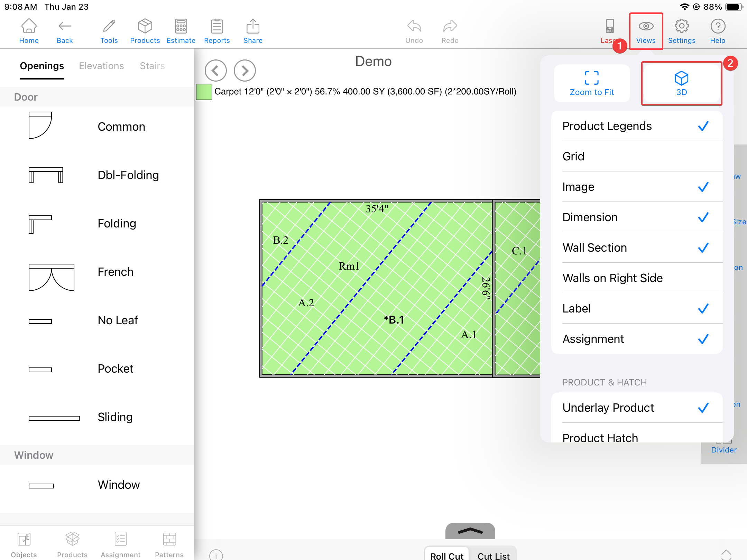747x560 pixels.
Task: Tap Zoom to Fit
Action: pos(592,83)
